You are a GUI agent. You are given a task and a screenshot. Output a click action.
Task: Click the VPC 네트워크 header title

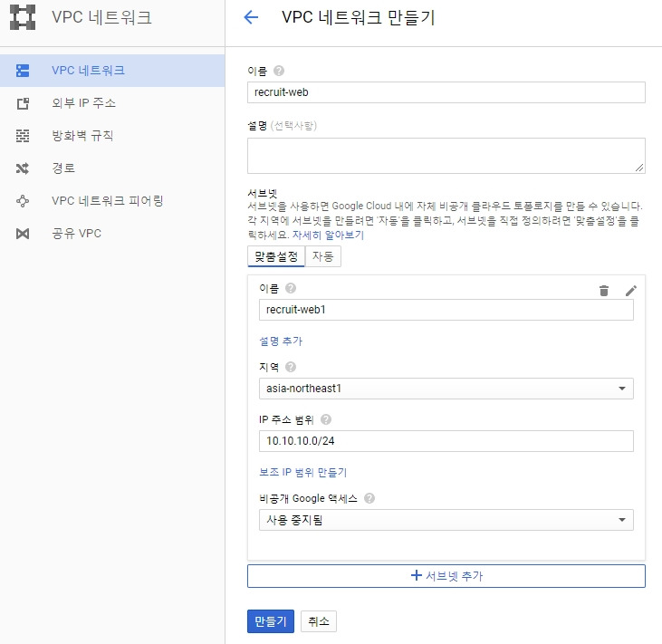pos(101,17)
